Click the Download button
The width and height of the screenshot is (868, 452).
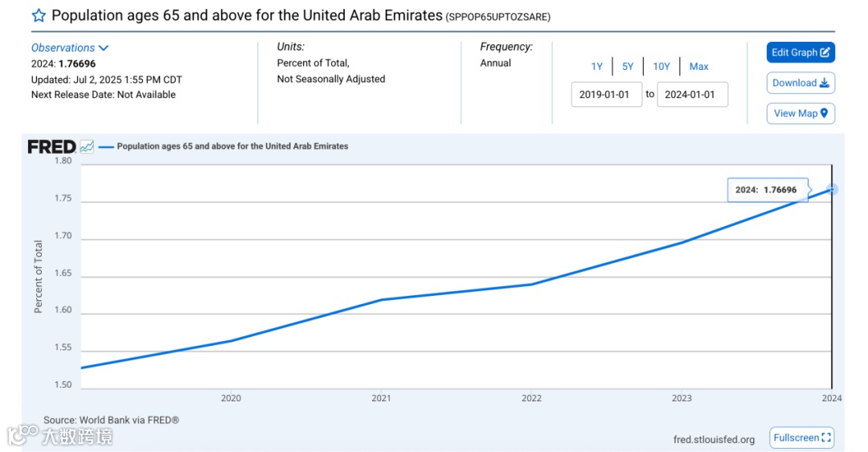tap(800, 83)
